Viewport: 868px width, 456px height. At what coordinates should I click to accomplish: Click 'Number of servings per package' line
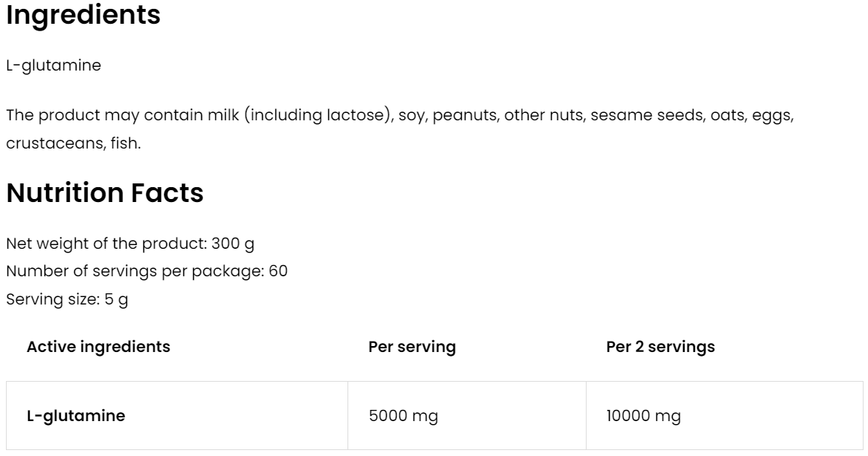point(146,271)
